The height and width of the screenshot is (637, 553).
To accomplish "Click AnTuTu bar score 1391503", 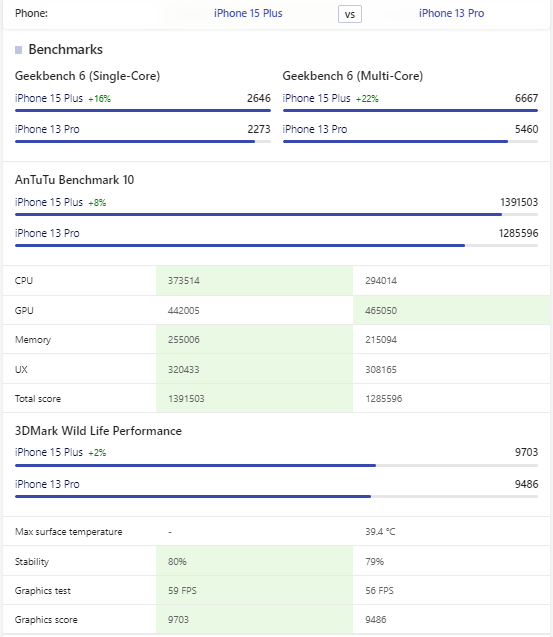I will (519, 202).
